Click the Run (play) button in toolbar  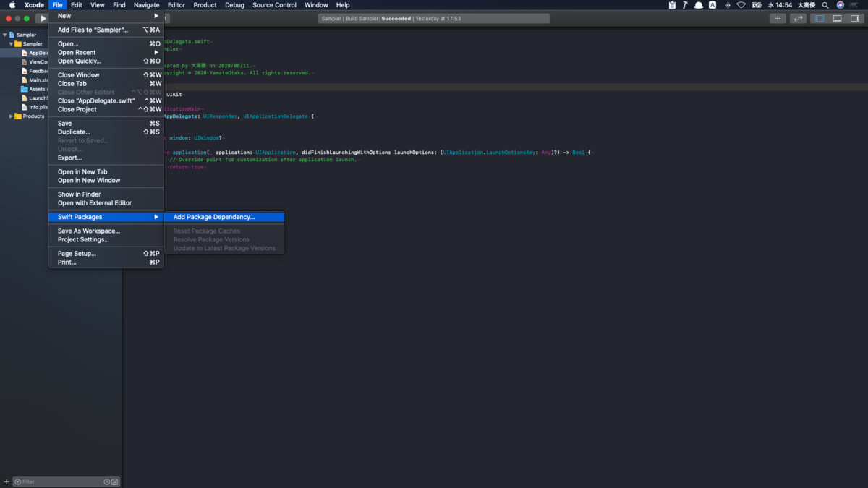click(43, 18)
